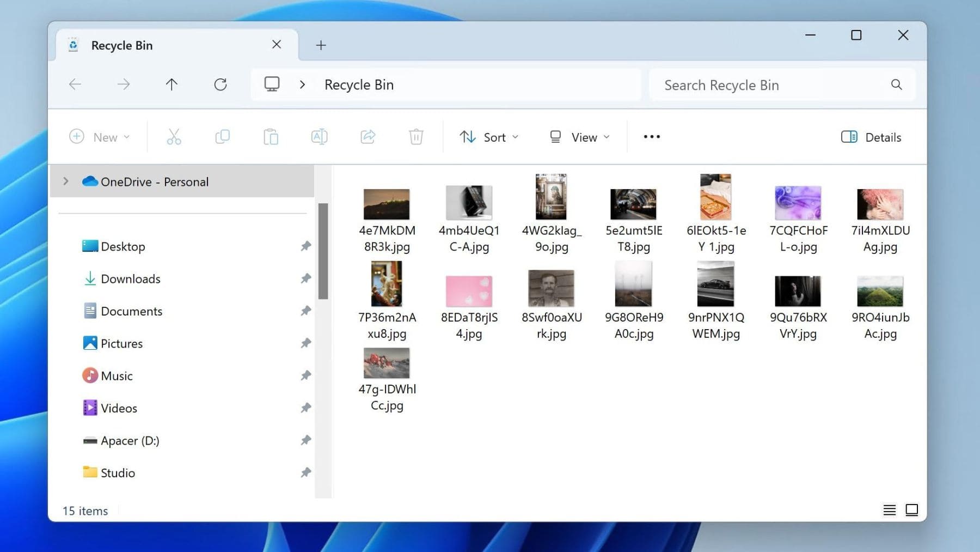Open Downloads in navigation pane
Screen dimensions: 980x552
point(122,278)
